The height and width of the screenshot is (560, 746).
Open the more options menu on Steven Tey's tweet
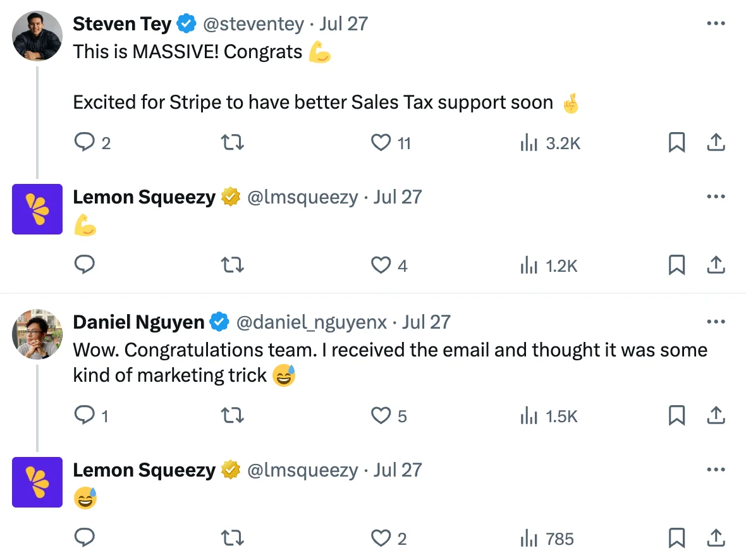tap(716, 23)
